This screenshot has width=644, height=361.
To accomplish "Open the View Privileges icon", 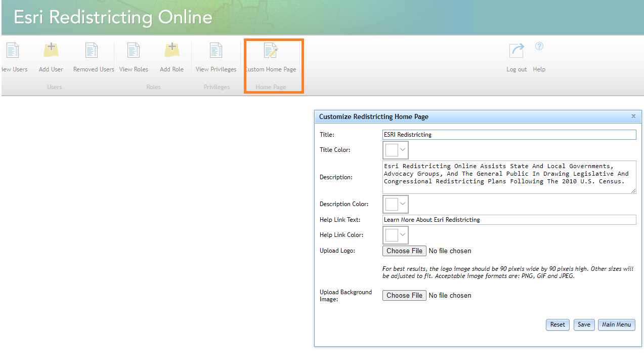I will [216, 51].
